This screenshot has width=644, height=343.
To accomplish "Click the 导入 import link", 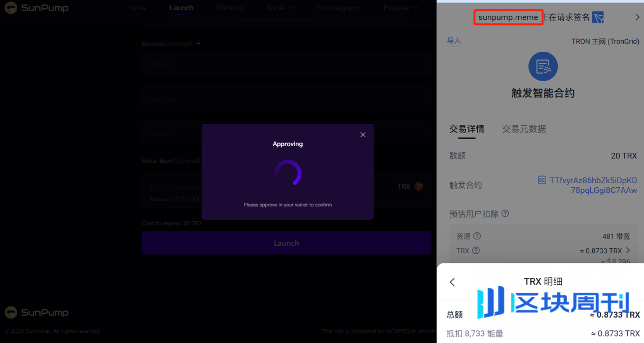I will 454,41.
